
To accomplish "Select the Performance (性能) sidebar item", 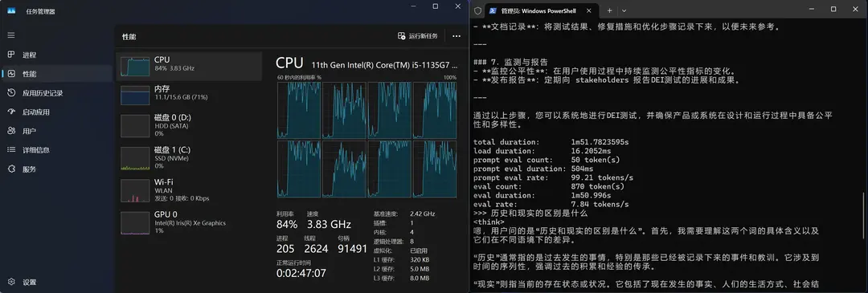I will pos(57,74).
